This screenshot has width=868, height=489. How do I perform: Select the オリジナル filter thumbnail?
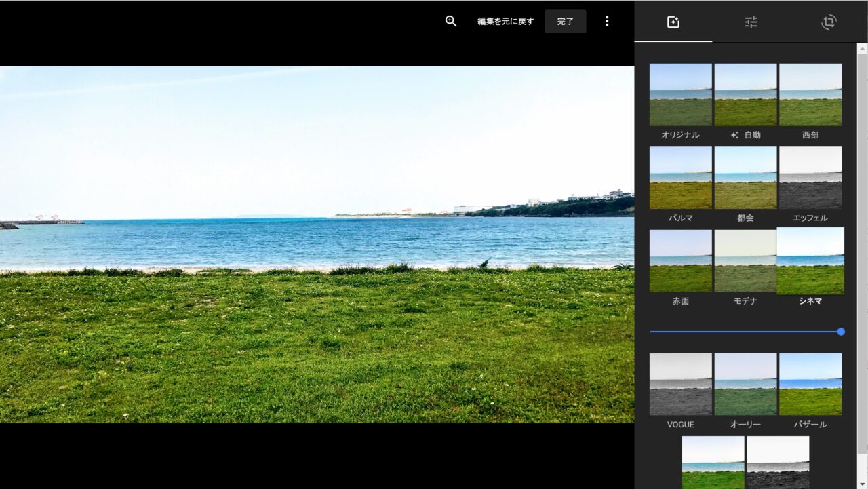point(680,95)
